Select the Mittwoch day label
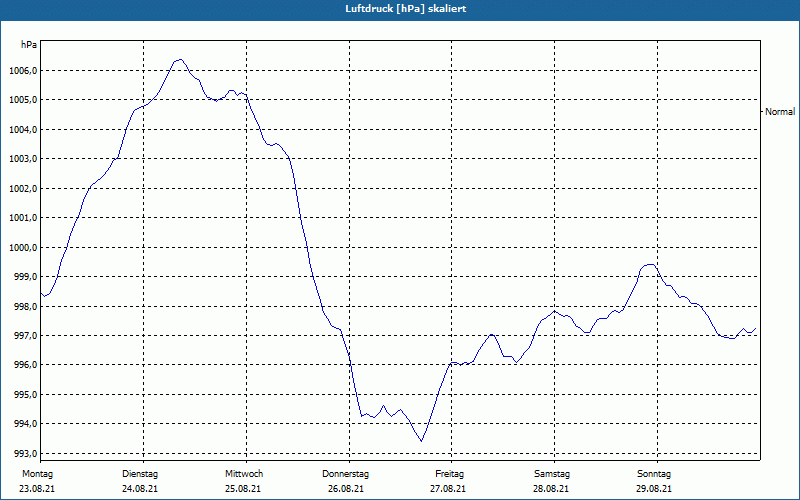Image resolution: width=800 pixels, height=500 pixels. click(x=244, y=474)
